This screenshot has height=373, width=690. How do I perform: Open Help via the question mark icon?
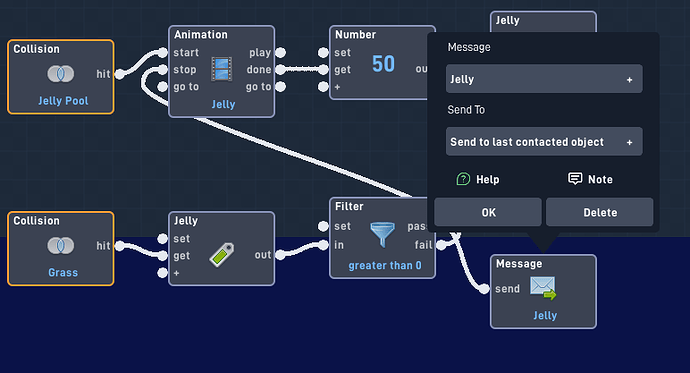click(463, 179)
